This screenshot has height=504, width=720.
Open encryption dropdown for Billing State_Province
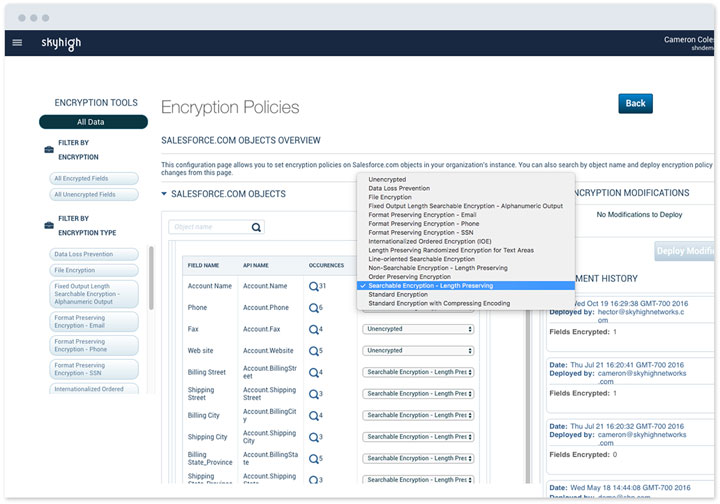(418, 459)
